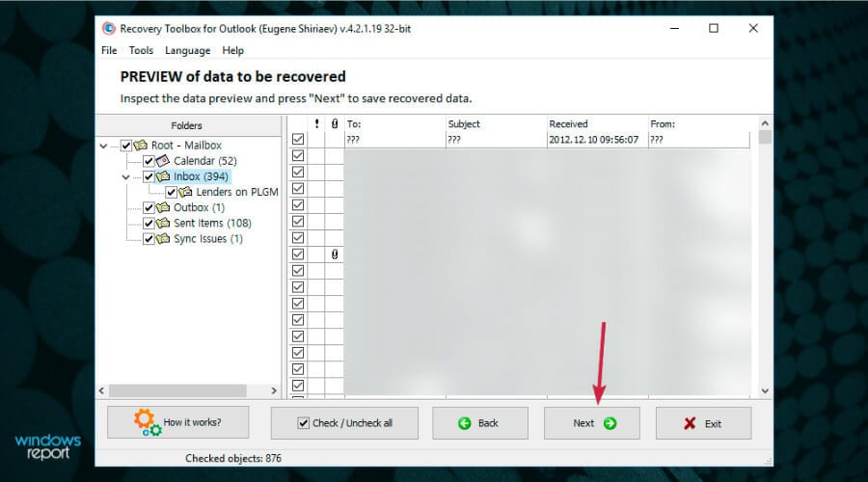
Task: Click the message list vertical scrollbar thumb
Action: click(x=765, y=137)
